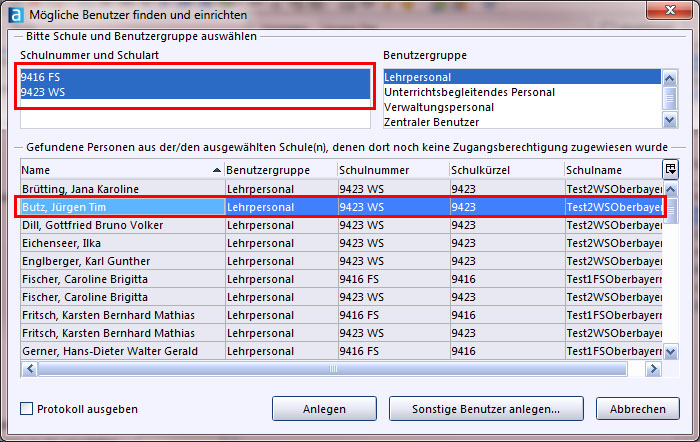This screenshot has width=700, height=442.
Task: Open Sonstige Benutzer anlegen dialog
Action: tap(486, 409)
